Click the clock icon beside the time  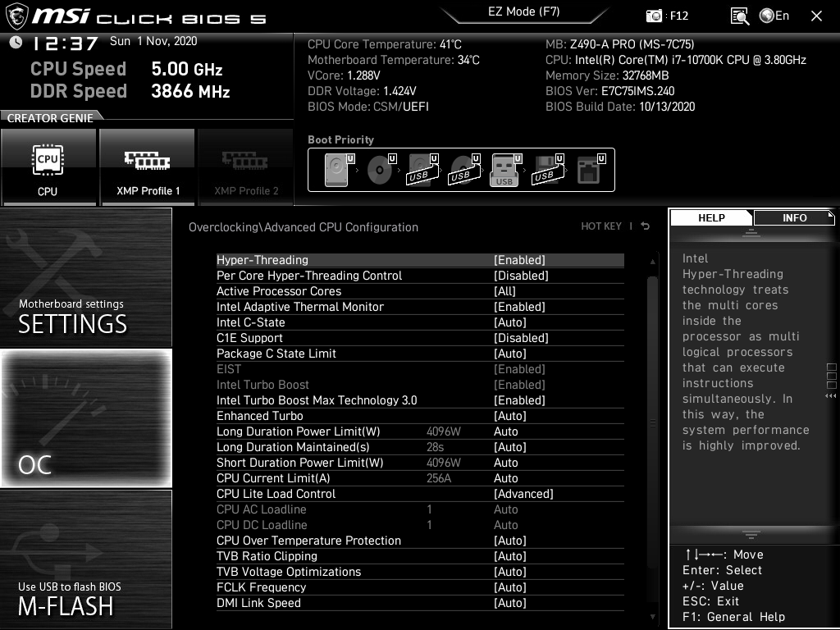(x=16, y=43)
